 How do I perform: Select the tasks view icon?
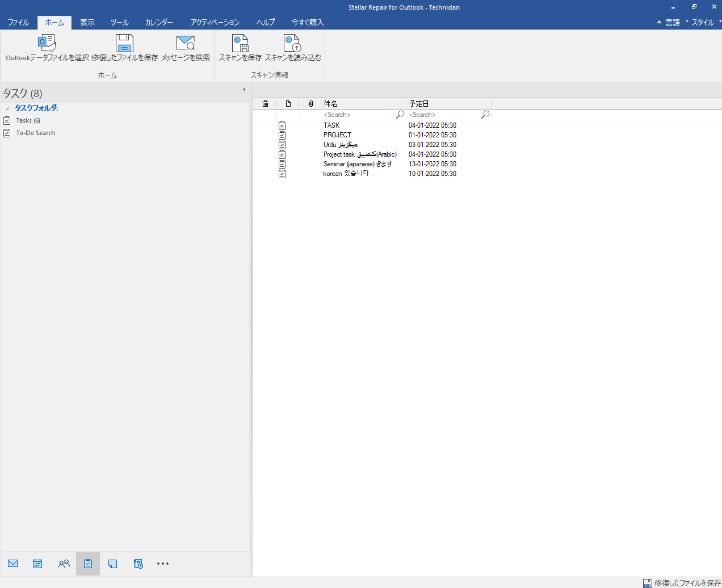tap(88, 564)
